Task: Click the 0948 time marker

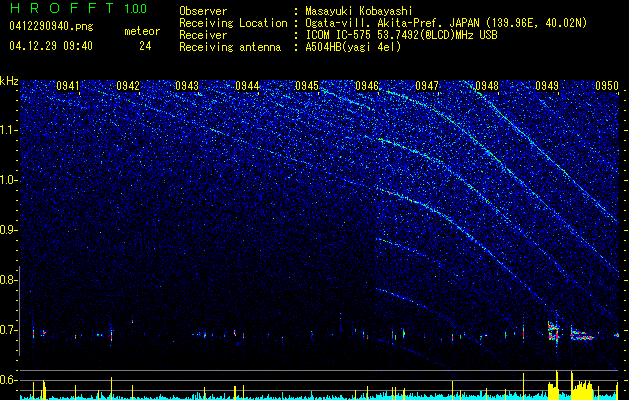Action: click(487, 86)
